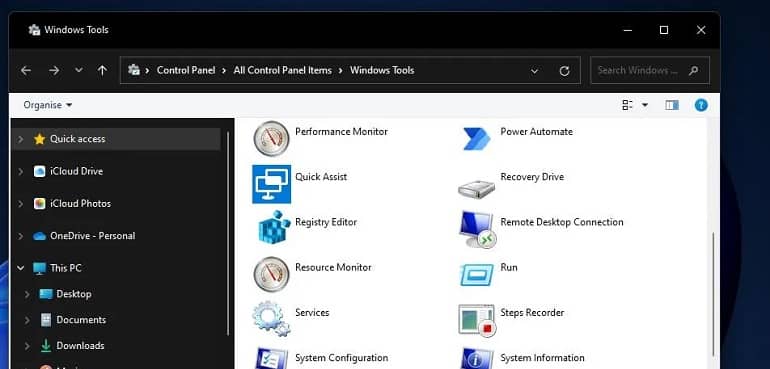The image size is (770, 369).
Task: Launch Power Automate via its icon
Action: 476,139
